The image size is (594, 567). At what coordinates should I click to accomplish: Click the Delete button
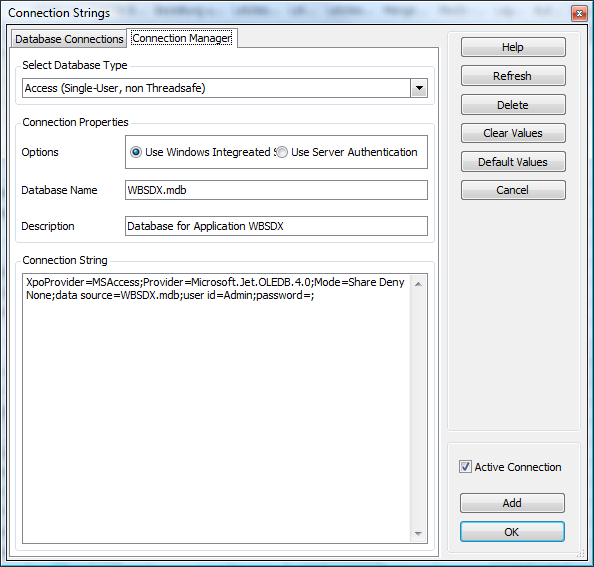(x=513, y=105)
